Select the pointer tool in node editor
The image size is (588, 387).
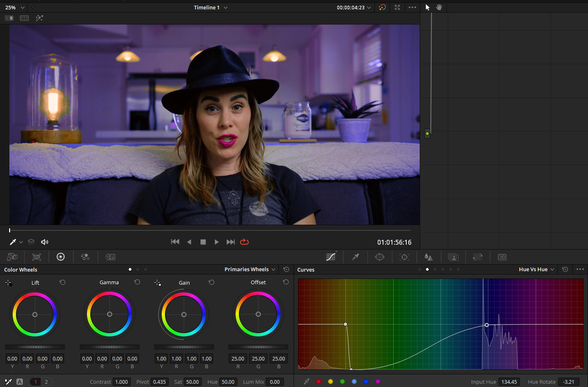pyautogui.click(x=428, y=7)
